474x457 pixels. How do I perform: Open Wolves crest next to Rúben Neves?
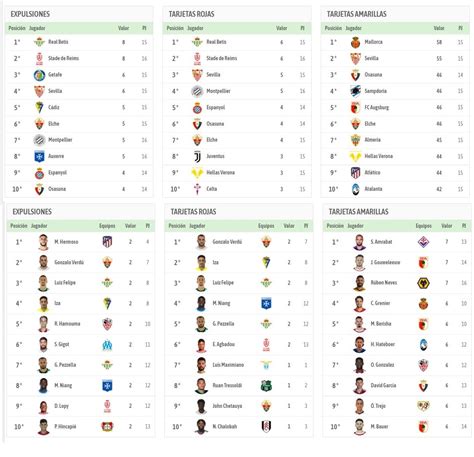coord(423,283)
